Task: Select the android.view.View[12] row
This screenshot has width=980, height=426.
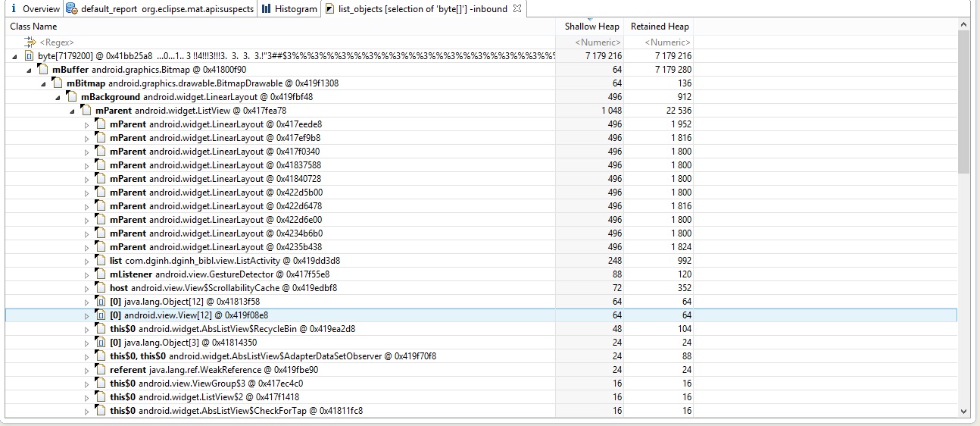Action: (x=481, y=315)
